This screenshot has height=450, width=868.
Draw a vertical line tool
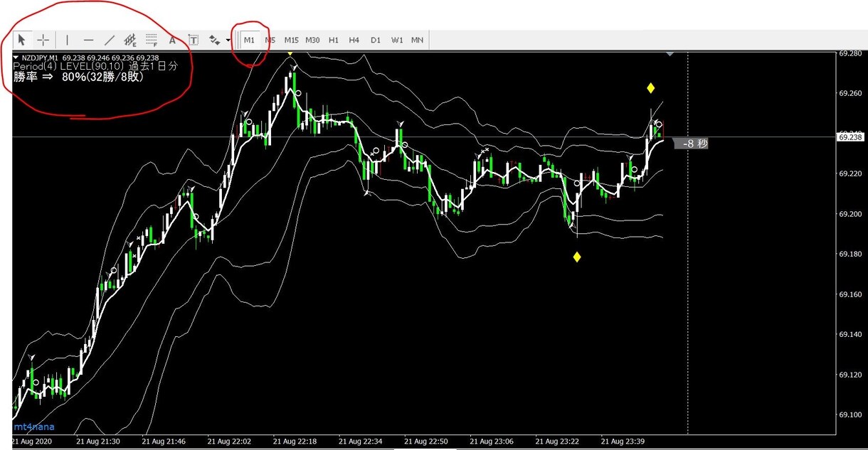(x=68, y=40)
